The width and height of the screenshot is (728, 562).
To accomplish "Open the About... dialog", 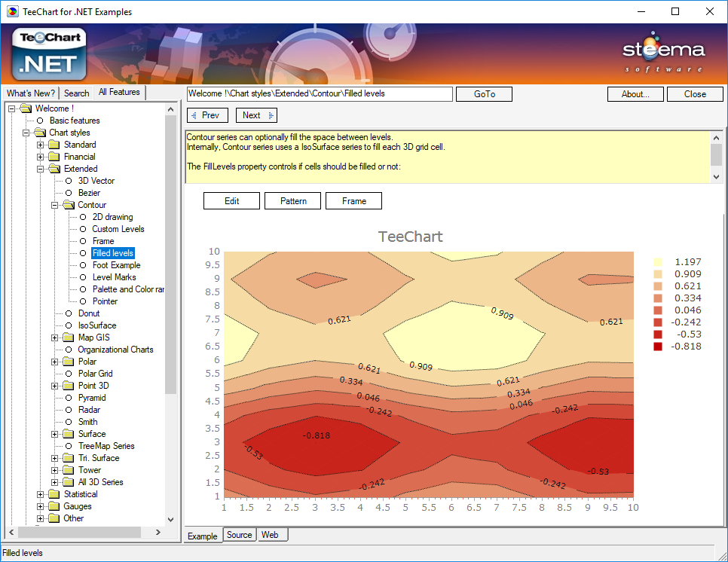I will (x=635, y=94).
